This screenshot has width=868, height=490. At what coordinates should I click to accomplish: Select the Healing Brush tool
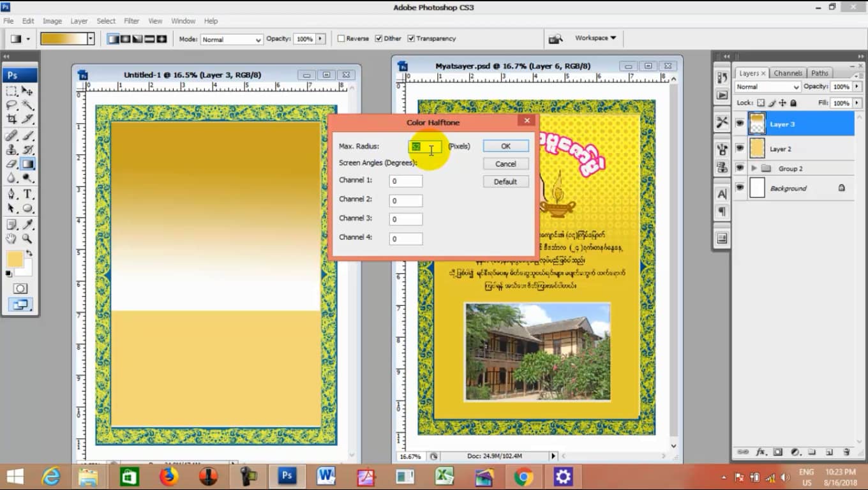(11, 135)
